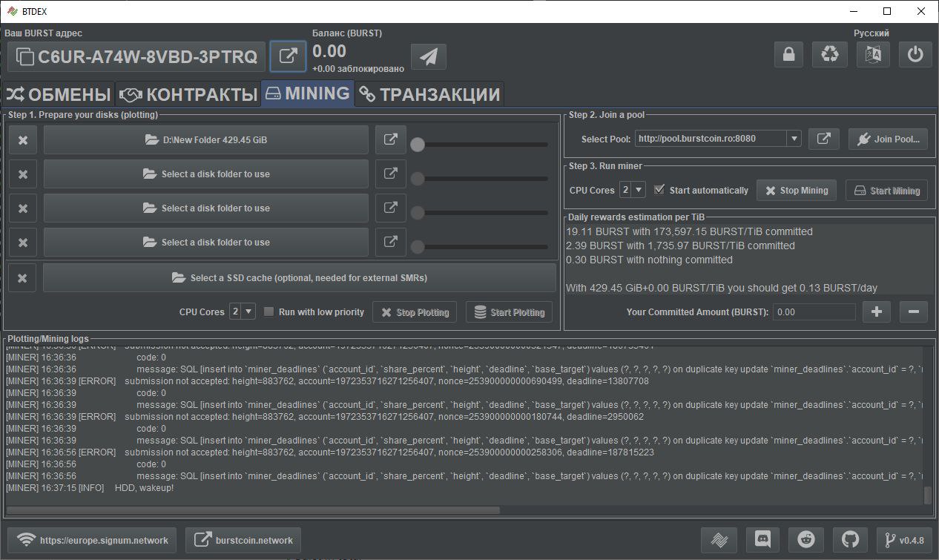The width and height of the screenshot is (939, 560).
Task: Open fourth disk folder external link icon
Action: [390, 242]
